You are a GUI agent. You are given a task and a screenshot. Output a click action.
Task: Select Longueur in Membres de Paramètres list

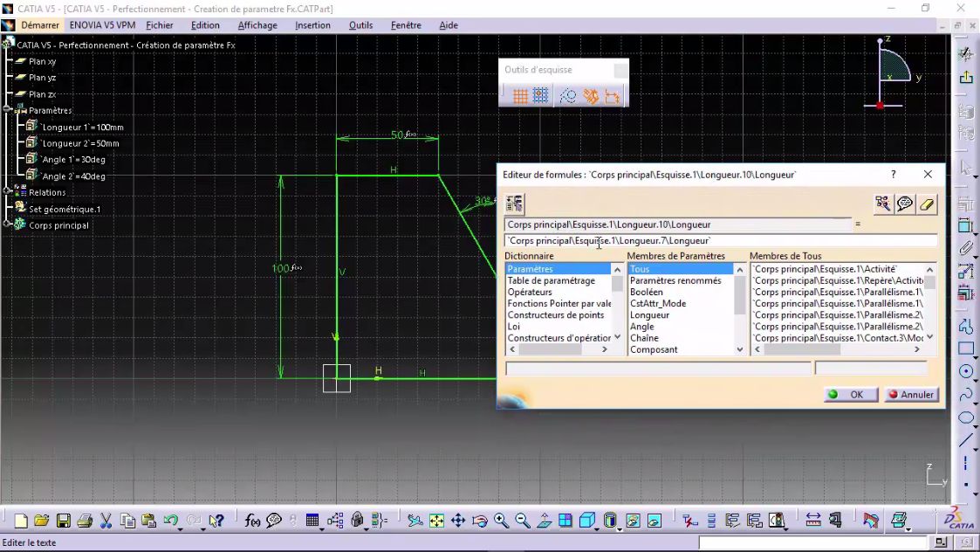click(x=649, y=314)
